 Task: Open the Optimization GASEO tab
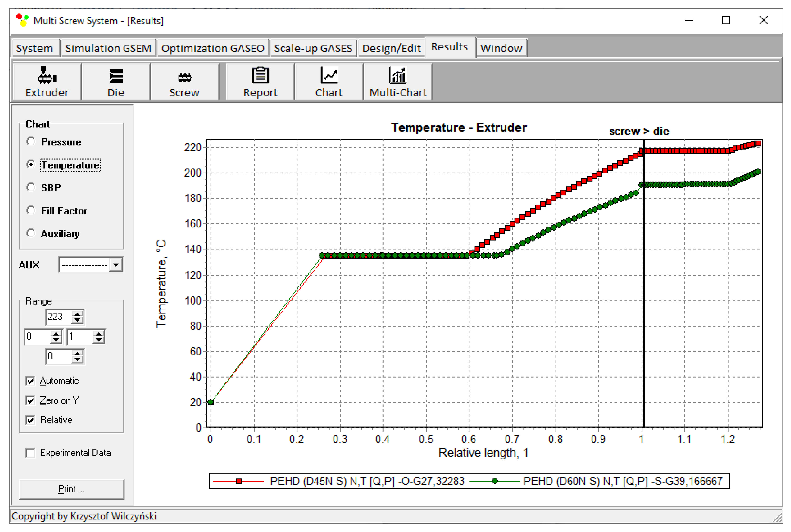(x=213, y=48)
